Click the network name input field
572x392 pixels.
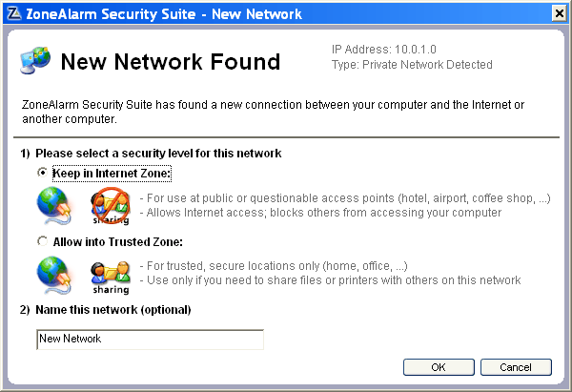coord(150,340)
